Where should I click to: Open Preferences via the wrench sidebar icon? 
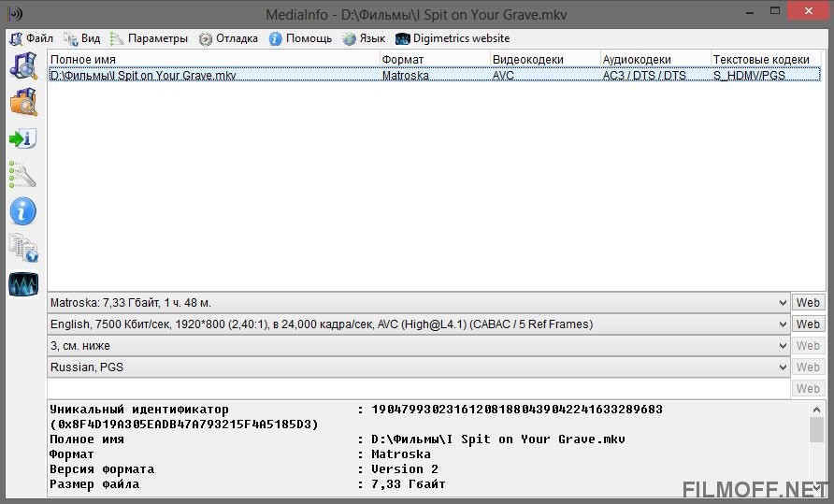[x=22, y=175]
